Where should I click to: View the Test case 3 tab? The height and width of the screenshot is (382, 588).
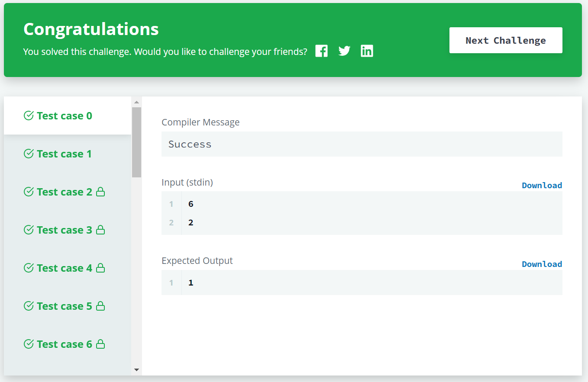click(x=68, y=230)
